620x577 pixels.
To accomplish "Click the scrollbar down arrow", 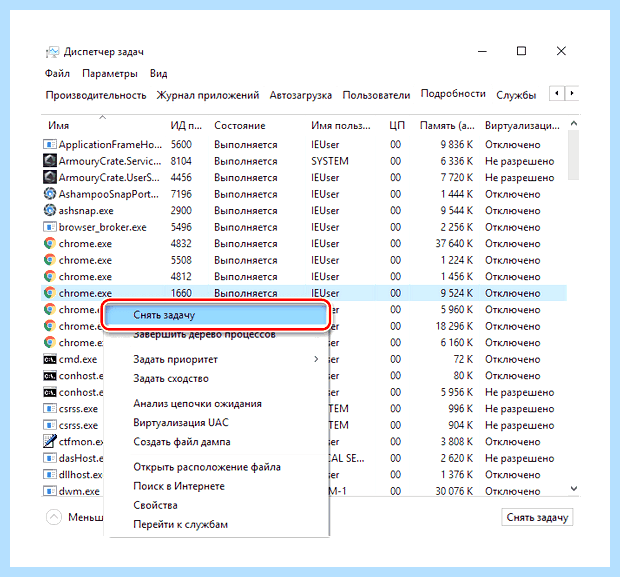I will pyautogui.click(x=574, y=489).
